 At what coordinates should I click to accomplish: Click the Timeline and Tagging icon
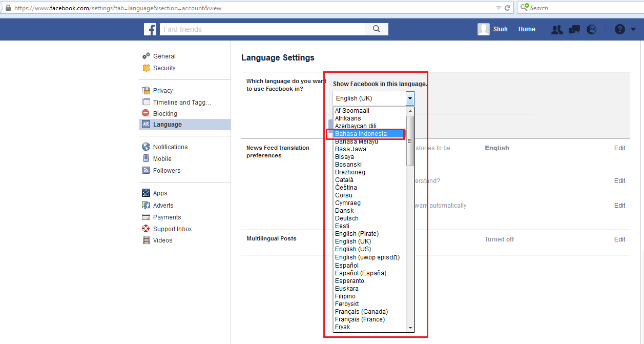point(146,102)
